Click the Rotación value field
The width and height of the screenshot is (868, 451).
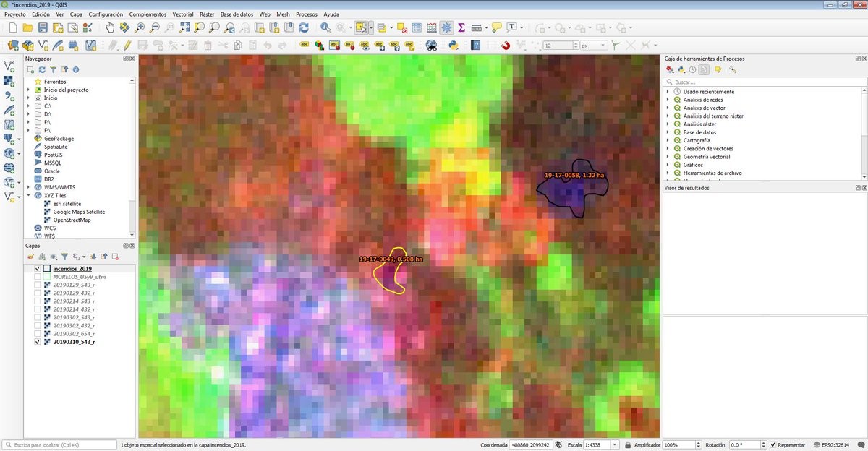744,445
